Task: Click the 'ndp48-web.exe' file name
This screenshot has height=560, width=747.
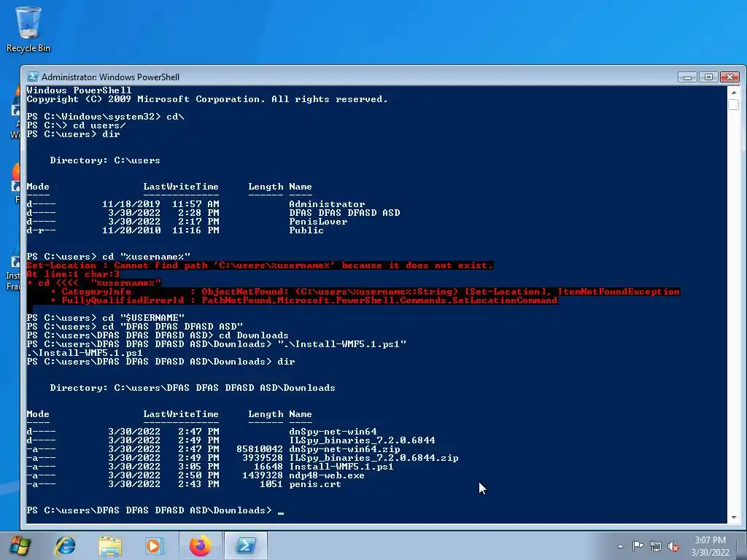Action: click(x=327, y=475)
